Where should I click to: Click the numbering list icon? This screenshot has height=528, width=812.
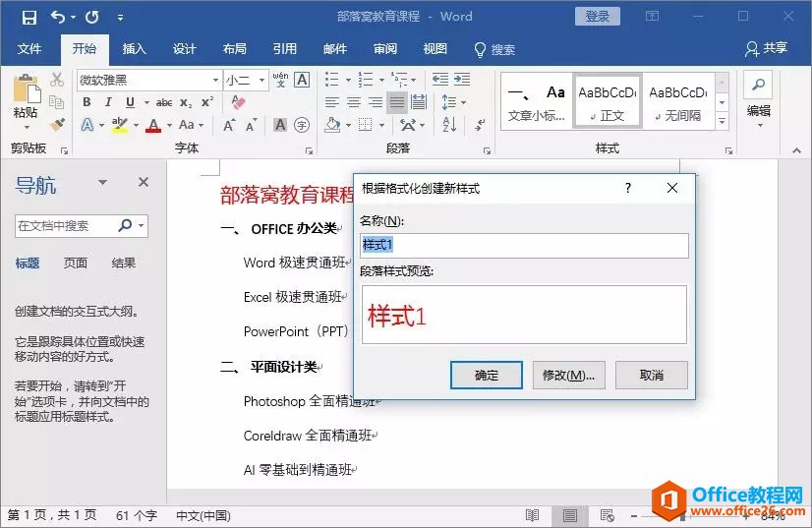tap(366, 80)
